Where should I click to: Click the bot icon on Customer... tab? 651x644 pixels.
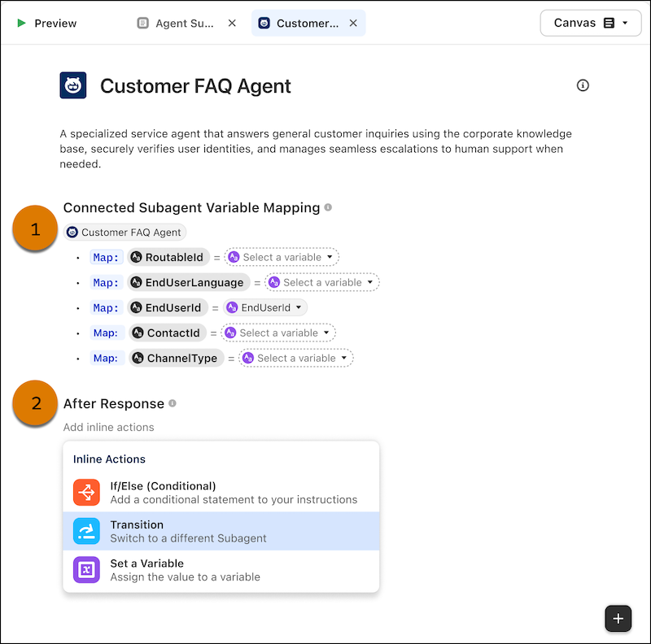[x=264, y=24]
